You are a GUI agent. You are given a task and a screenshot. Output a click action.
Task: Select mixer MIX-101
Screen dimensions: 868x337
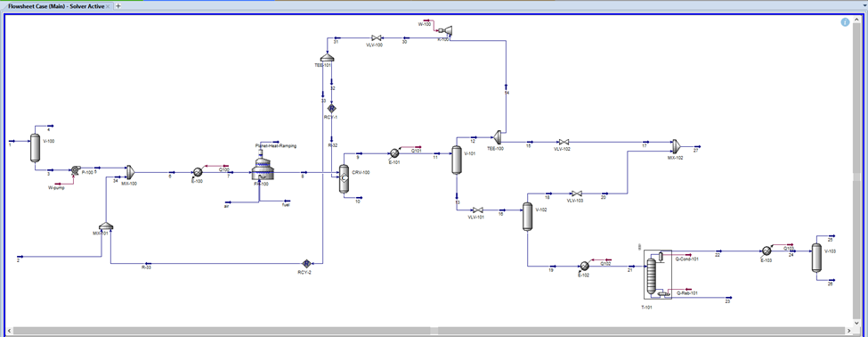tap(105, 226)
